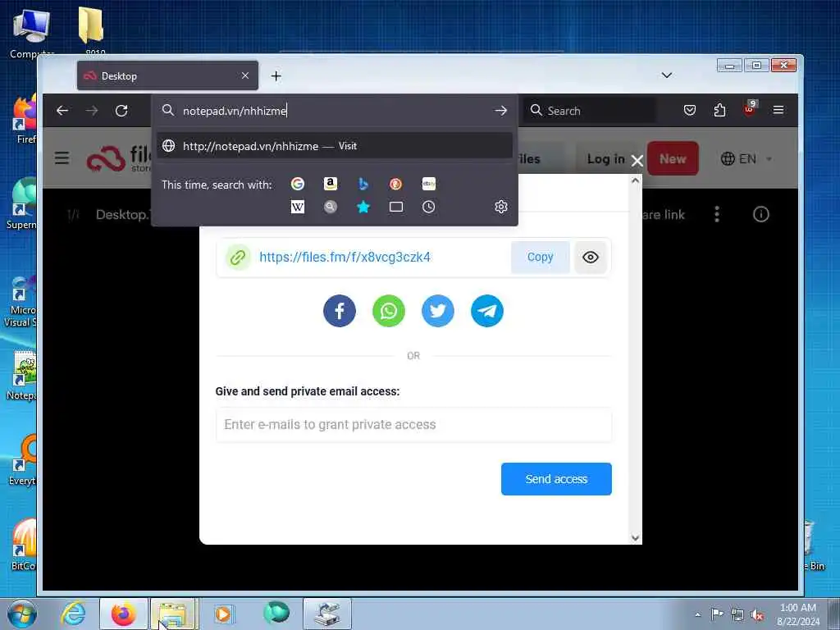Open the Computer desktop icon
Image resolution: width=840 pixels, height=630 pixels.
[32, 34]
